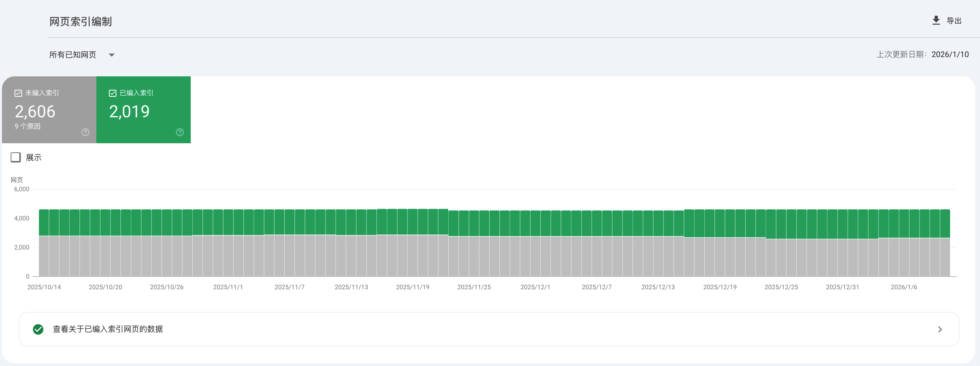Screen dimensions: 980x366
Task: Click the dropdown arrow beside 所有已知网页
Action: 112,55
